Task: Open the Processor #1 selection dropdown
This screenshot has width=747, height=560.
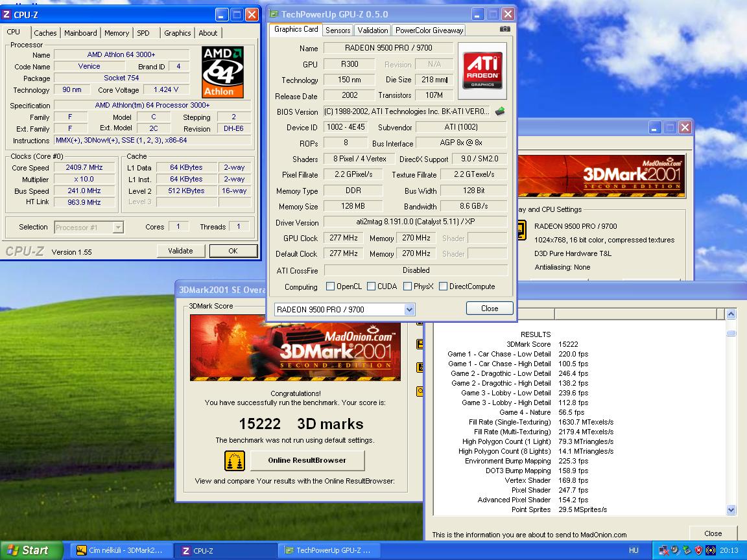Action: click(117, 227)
